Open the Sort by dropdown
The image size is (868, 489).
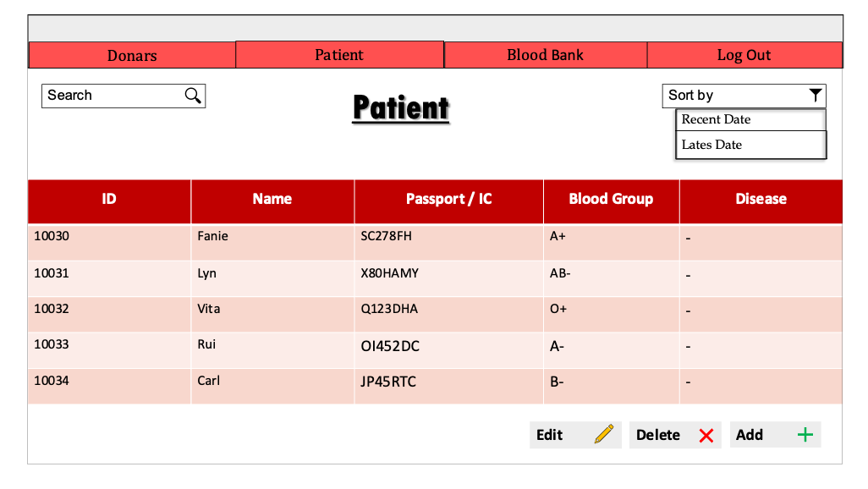(x=743, y=96)
